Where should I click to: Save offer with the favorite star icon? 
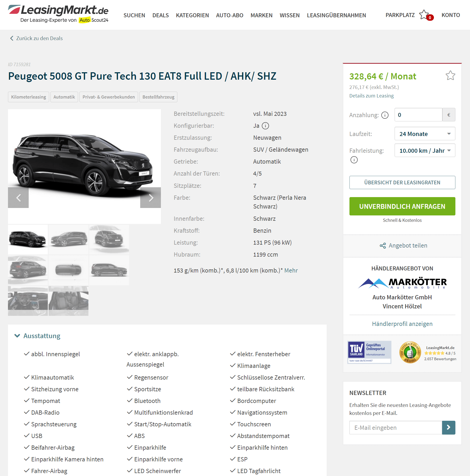(450, 76)
